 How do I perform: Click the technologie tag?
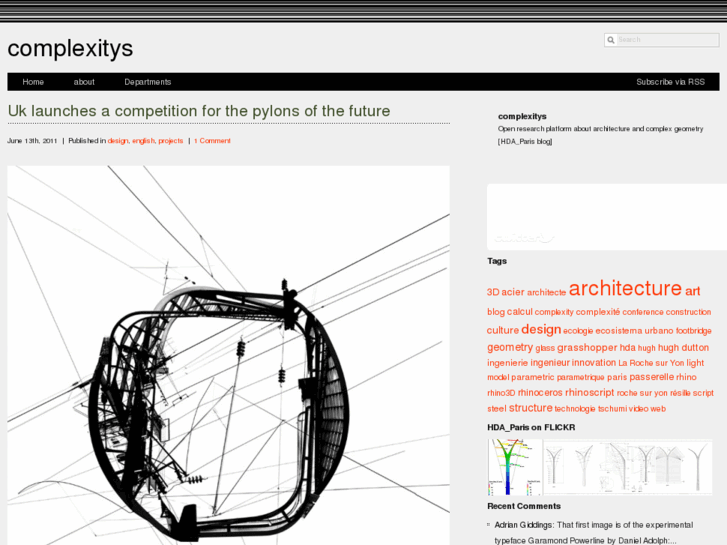(x=575, y=409)
